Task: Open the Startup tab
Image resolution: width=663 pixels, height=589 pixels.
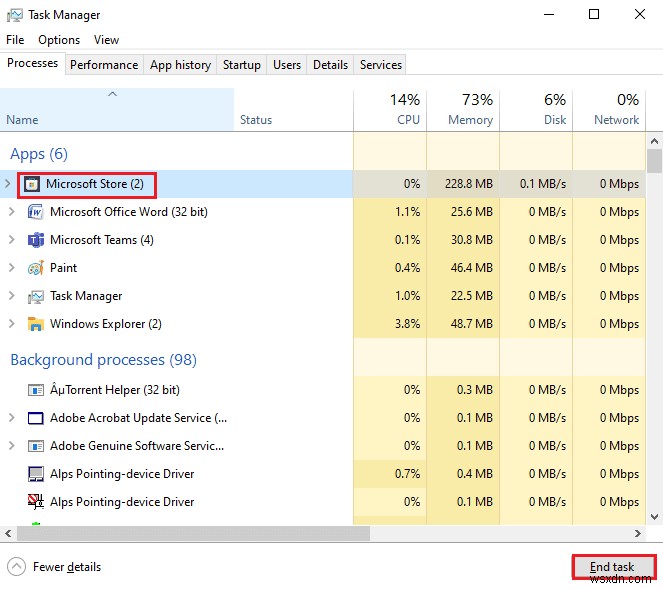Action: click(x=241, y=65)
